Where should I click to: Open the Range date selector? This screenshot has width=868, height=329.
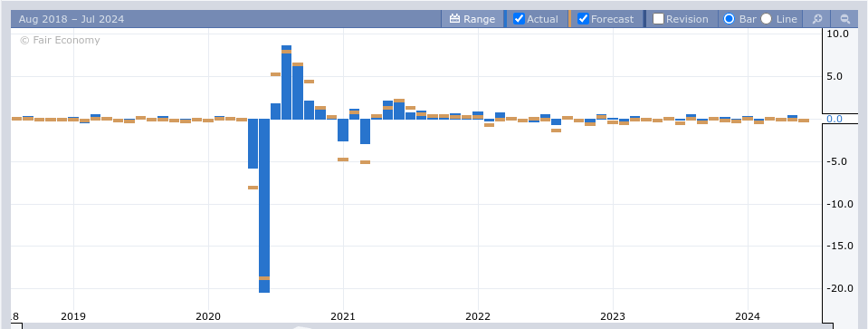(472, 19)
